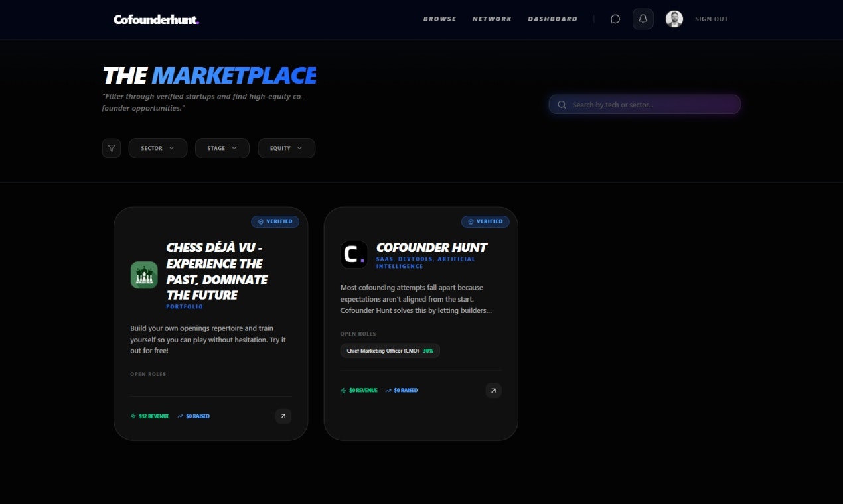
Task: Open Cofounder Hunt via its external link arrow
Action: pyautogui.click(x=493, y=390)
